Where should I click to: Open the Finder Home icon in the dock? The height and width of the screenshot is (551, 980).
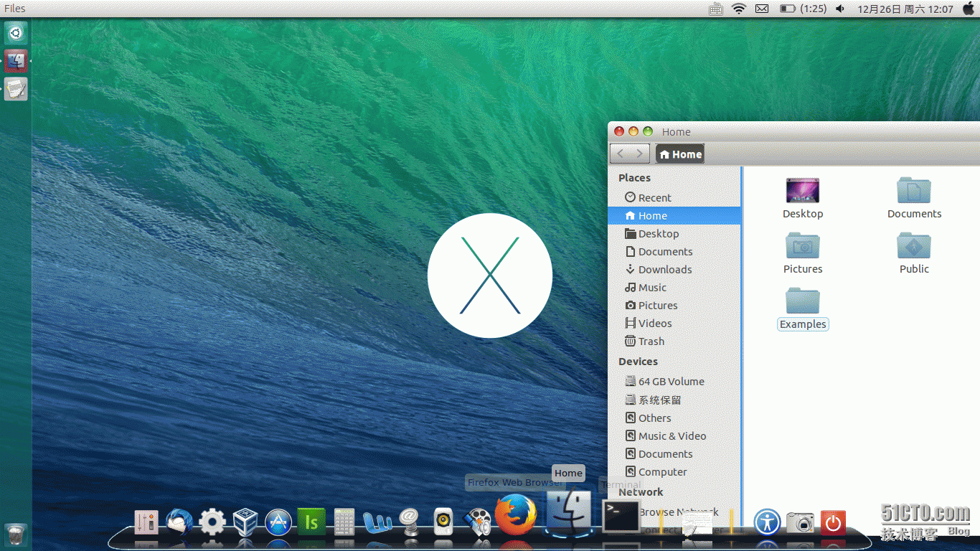coord(569,512)
